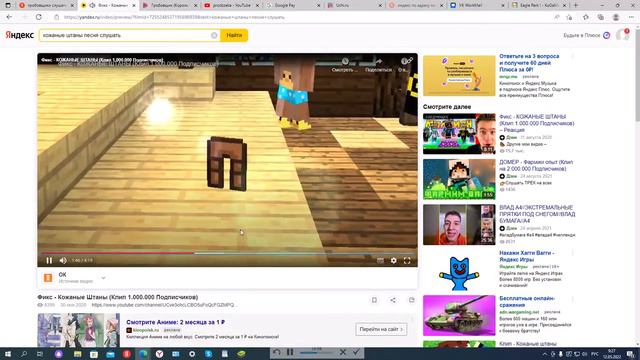
Task: Open Yandex Browser from taskbar
Action: pos(159,354)
